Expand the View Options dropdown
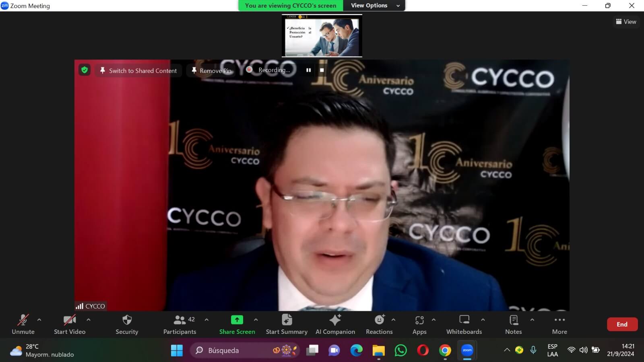Viewport: 644px width, 362px height. click(x=374, y=6)
